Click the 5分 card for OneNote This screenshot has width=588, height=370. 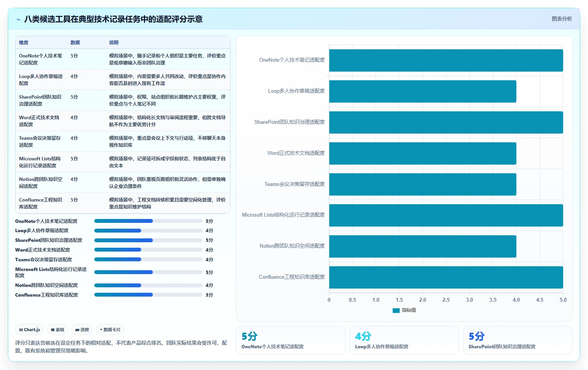click(291, 340)
